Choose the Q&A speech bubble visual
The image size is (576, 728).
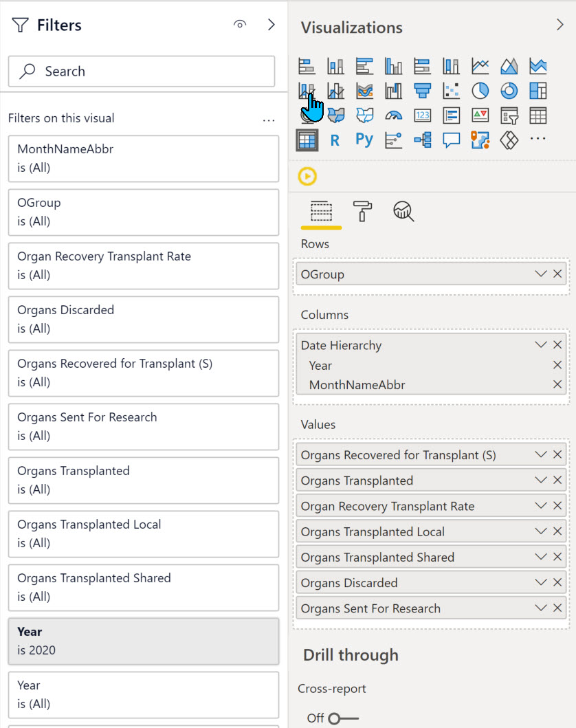[451, 140]
